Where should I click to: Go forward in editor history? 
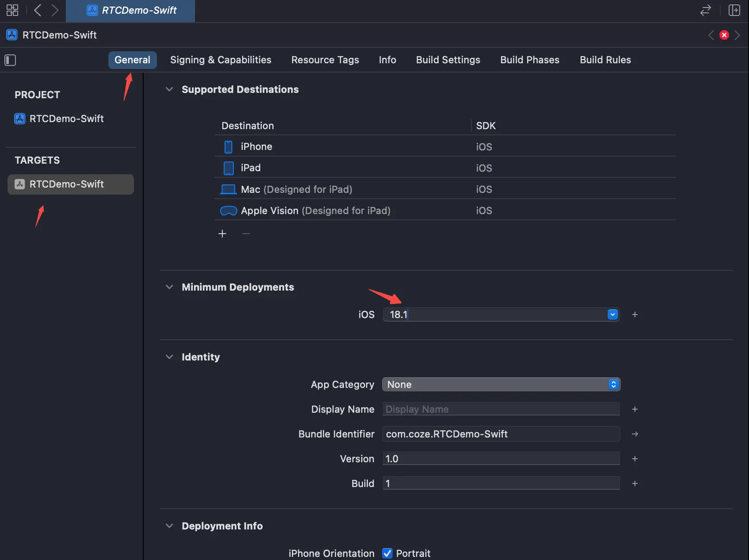55,10
